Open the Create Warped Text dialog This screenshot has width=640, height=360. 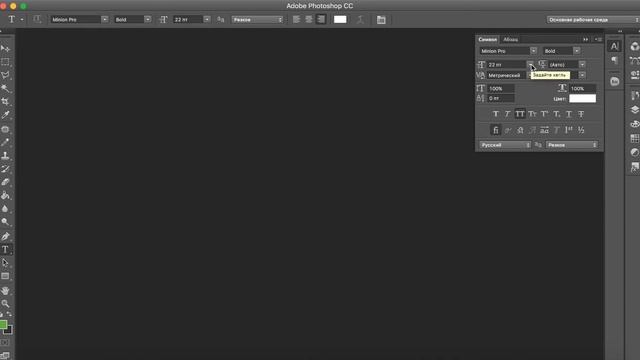[x=360, y=20]
